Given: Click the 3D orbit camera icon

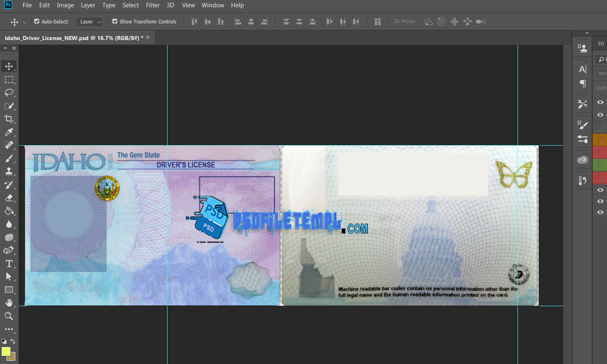Looking at the screenshot, I should pos(428,22).
